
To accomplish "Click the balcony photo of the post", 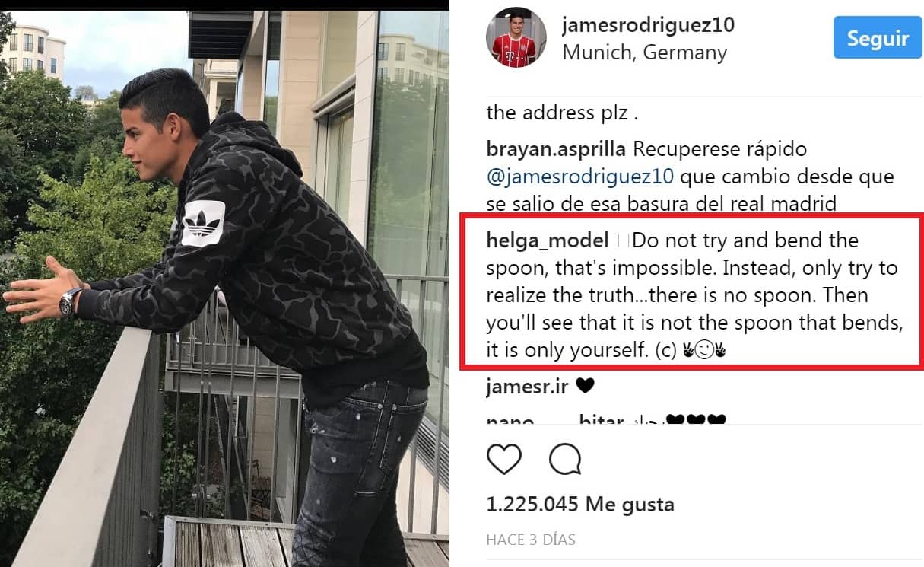I will [224, 288].
